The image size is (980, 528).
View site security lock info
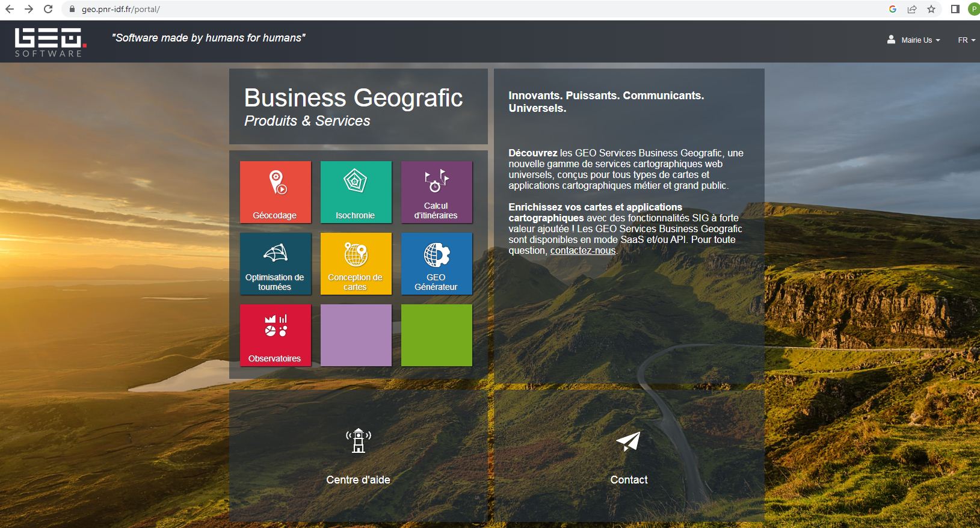(x=72, y=10)
